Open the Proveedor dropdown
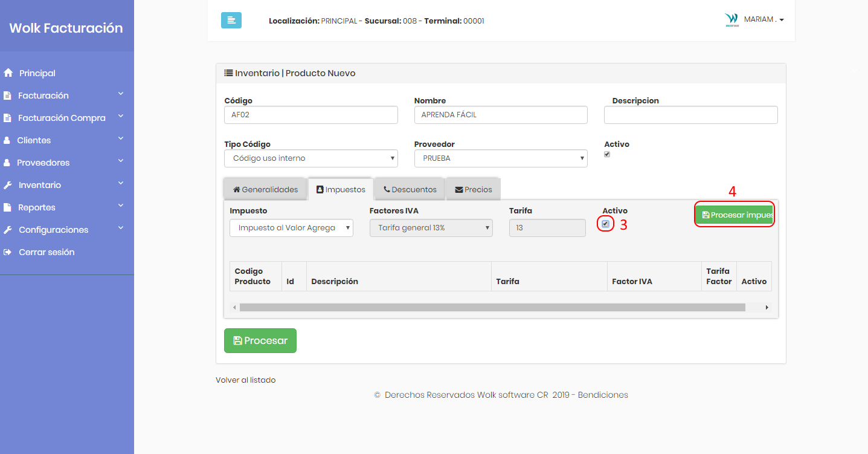 coord(501,158)
